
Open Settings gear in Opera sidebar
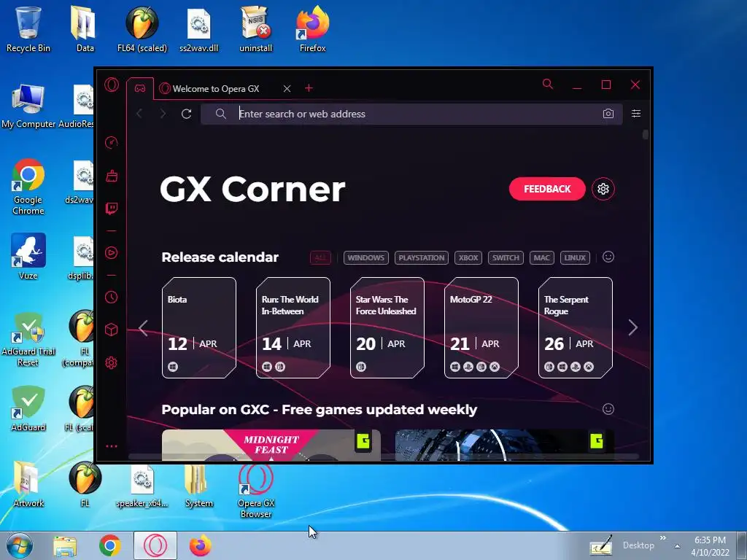click(112, 363)
